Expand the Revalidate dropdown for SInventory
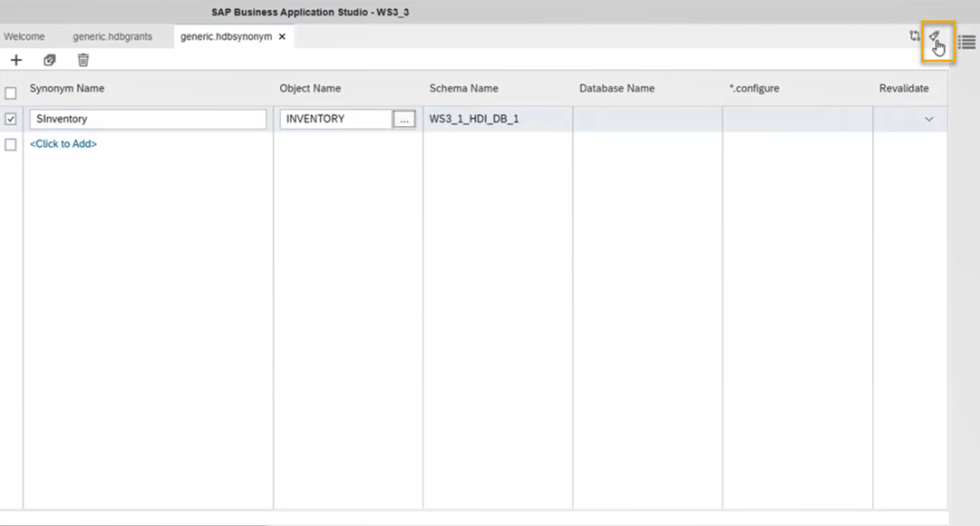This screenshot has height=526, width=980. tap(928, 119)
